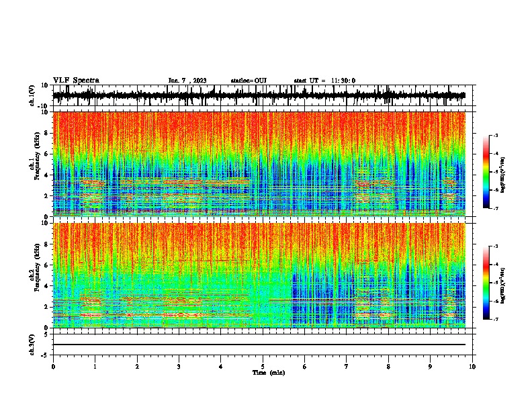Click the time axis tick label "1"
Viewport: 532px width, 411px height.
click(95, 367)
